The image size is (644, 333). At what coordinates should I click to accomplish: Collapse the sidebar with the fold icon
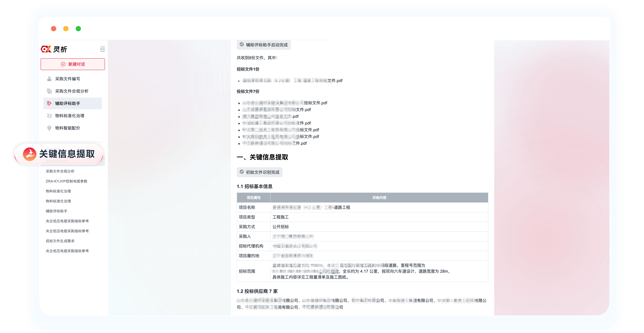pos(103,49)
